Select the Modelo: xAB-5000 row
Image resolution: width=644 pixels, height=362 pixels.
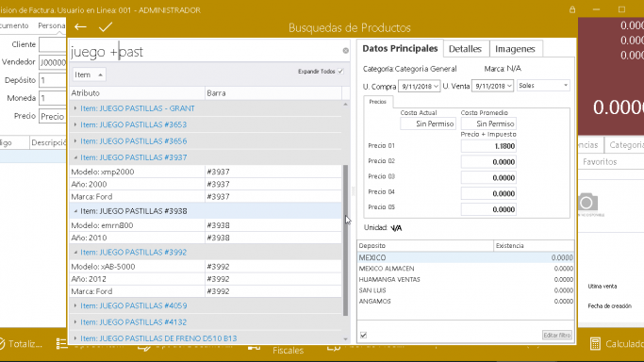click(206, 267)
